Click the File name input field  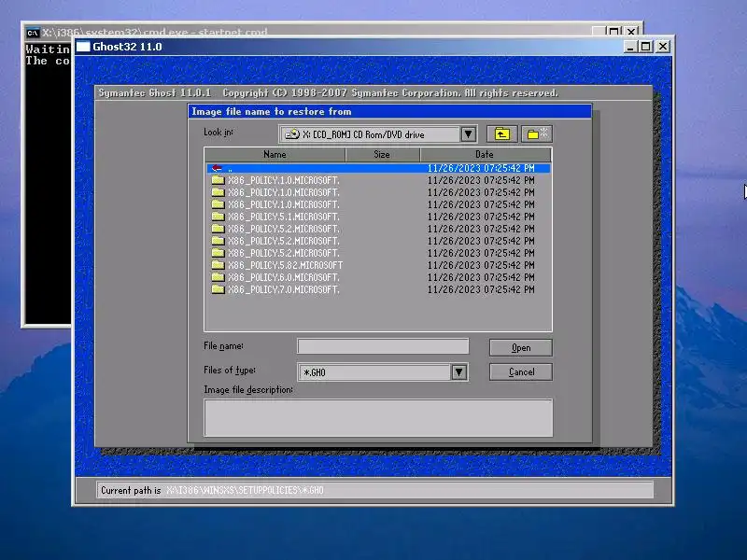[x=383, y=346]
